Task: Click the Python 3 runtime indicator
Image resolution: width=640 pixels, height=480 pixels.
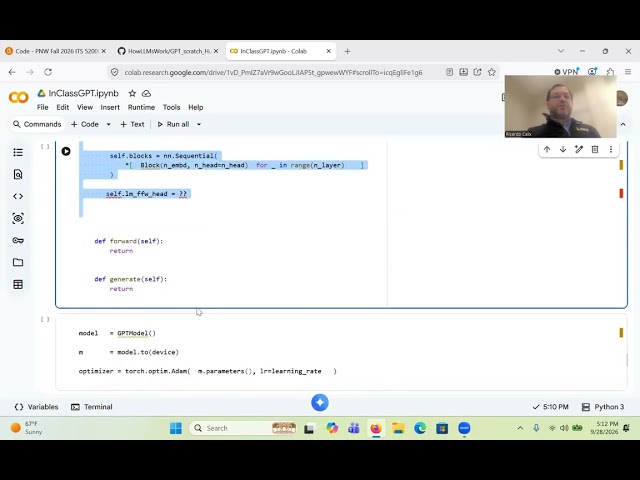Action: pos(603,407)
